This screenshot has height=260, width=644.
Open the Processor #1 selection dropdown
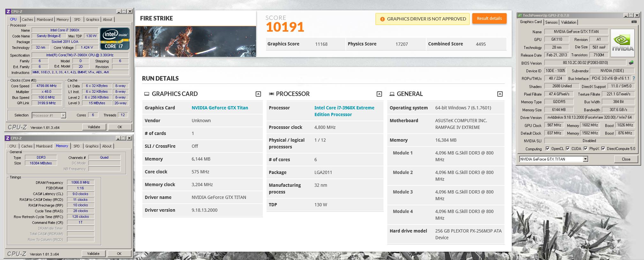63,115
